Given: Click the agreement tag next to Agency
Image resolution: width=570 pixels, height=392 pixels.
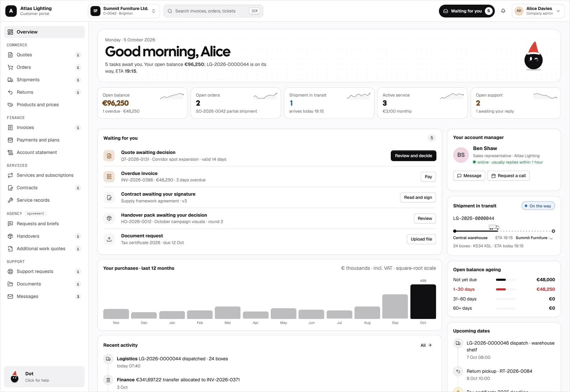Looking at the screenshot, I should tap(36, 214).
